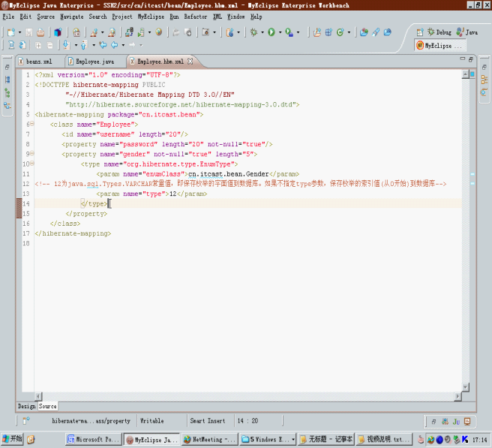The image size is (492, 448).
Task: Click the vertical scrollbar of the editor
Action: point(465,225)
